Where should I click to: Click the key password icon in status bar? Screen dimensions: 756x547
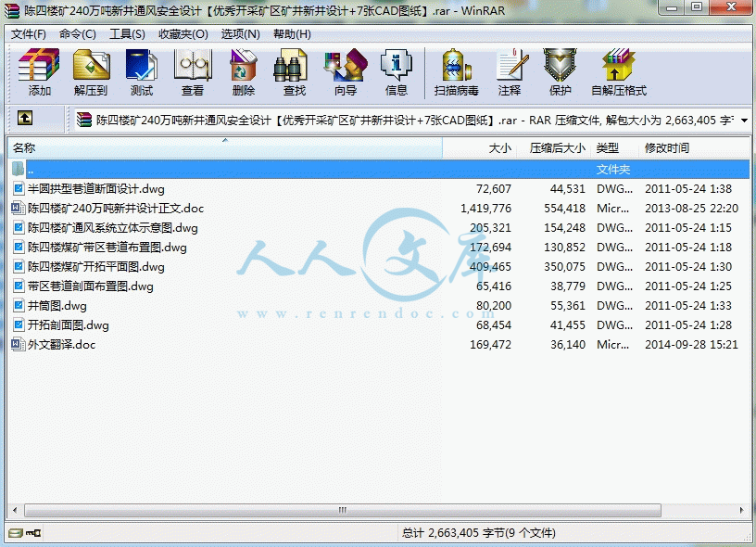click(x=33, y=533)
